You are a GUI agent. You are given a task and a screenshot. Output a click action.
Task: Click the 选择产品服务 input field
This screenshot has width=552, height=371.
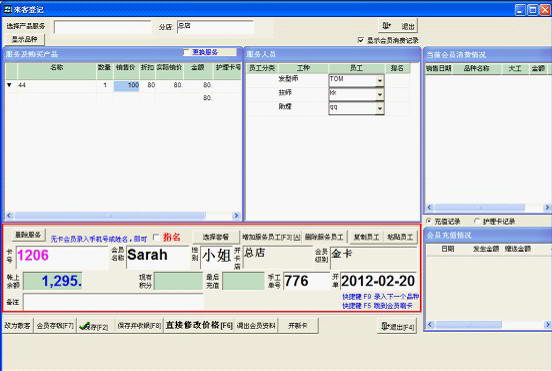tap(102, 27)
